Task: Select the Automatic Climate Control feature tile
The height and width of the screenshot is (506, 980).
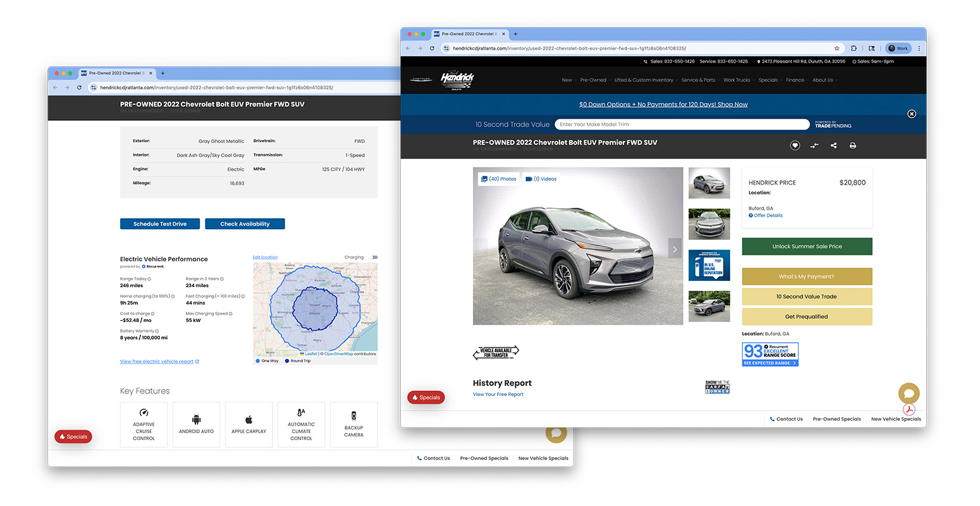Action: point(301,424)
